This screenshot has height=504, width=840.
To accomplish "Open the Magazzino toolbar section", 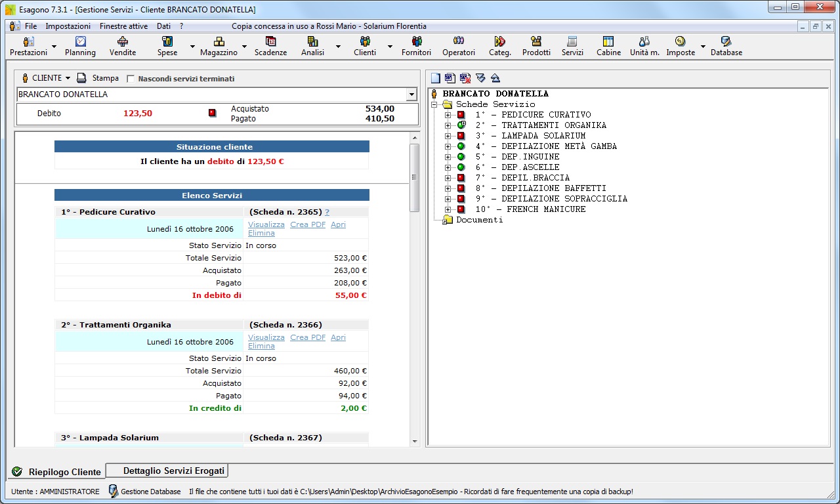I will [219, 46].
